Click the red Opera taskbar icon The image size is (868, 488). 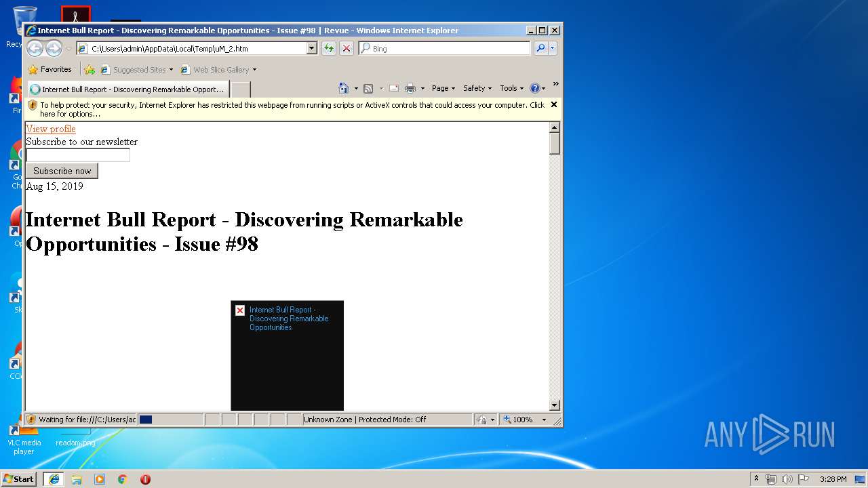(145, 479)
